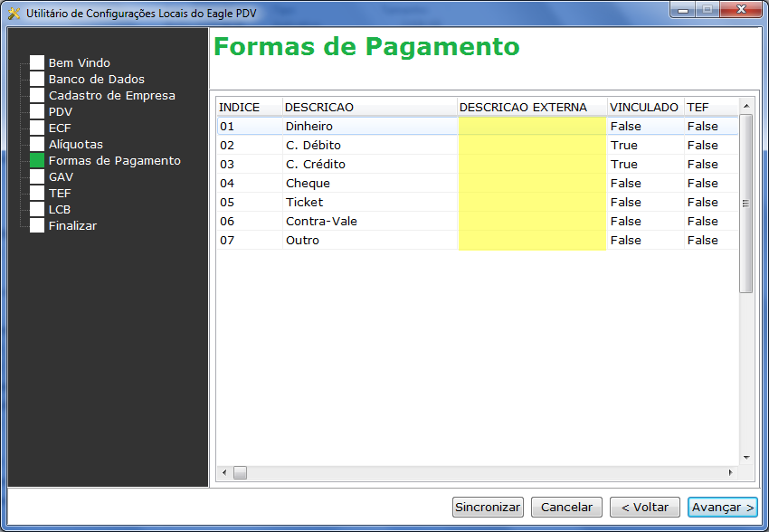Image resolution: width=769 pixels, height=532 pixels.
Task: Click the horizontal scrollbar thumb
Action: (x=241, y=472)
